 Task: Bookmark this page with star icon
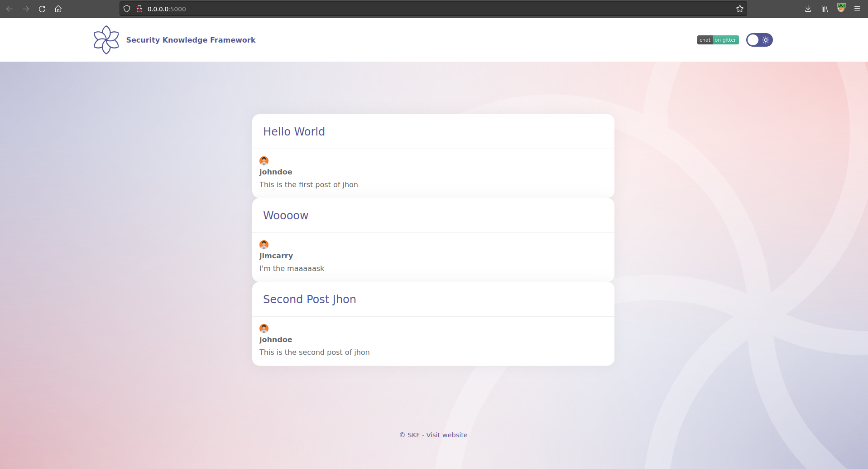(739, 9)
